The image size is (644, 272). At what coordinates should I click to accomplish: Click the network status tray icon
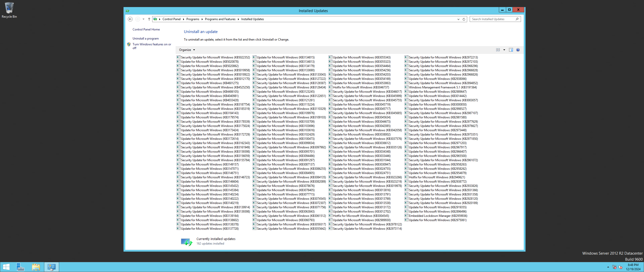click(614, 267)
